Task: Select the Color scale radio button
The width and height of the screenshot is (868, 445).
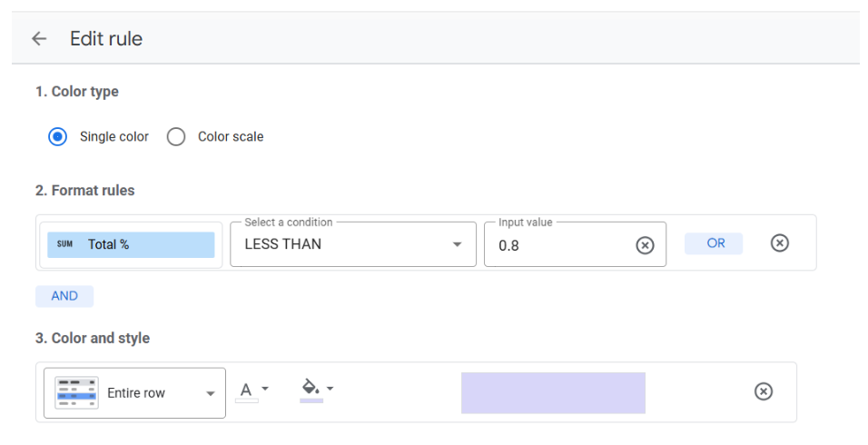Action: click(176, 136)
